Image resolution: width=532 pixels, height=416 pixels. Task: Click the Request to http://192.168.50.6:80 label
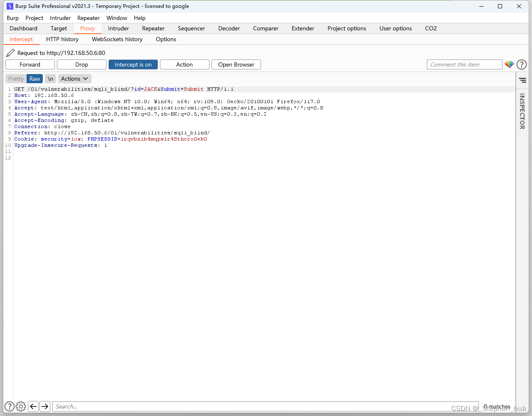pos(61,53)
